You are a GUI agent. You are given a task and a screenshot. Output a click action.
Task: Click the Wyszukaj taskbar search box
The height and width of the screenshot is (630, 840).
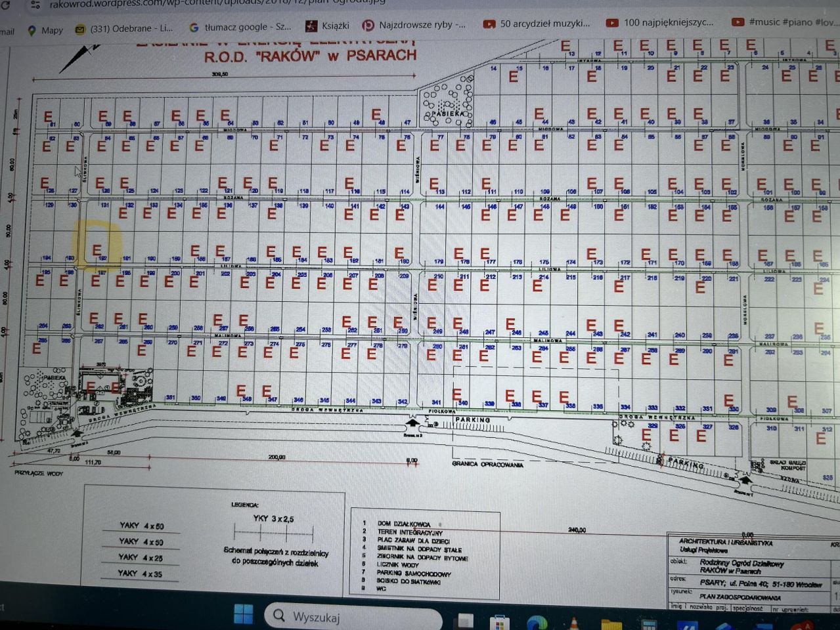click(353, 617)
